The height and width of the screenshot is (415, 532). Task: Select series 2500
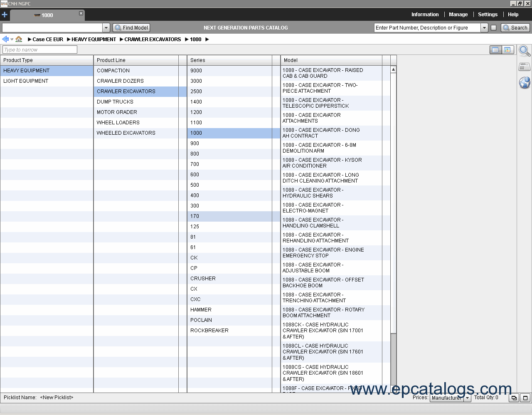pos(234,91)
